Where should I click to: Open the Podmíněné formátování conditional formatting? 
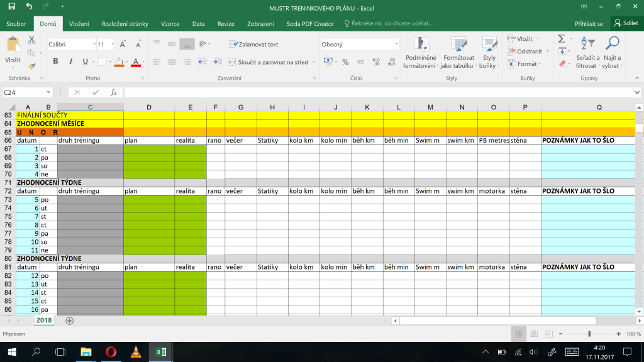point(420,53)
